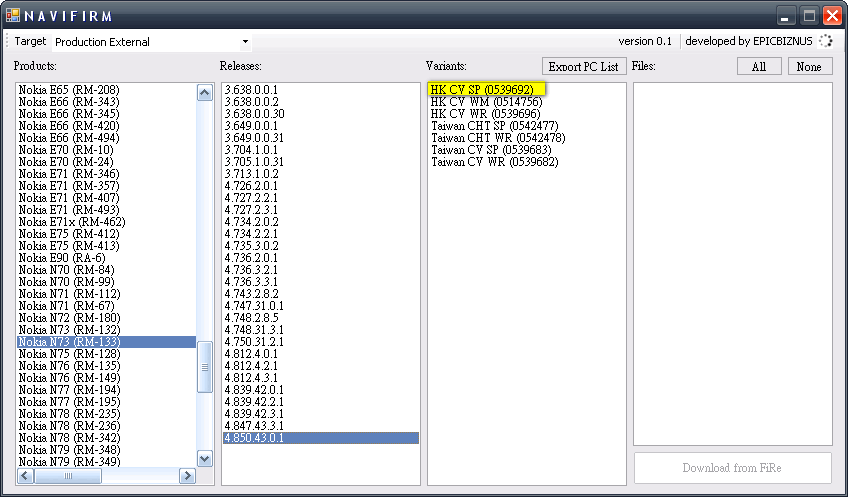Screen dimensions: 848x497
Task: Select variant Taiwan CHT SP (0542477)
Action: 494,125
